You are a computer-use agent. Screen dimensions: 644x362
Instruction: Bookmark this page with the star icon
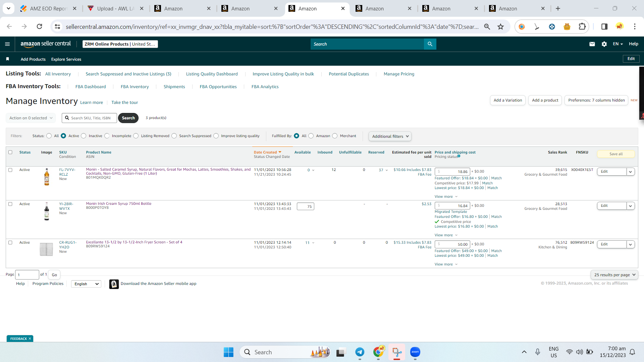coord(500,26)
